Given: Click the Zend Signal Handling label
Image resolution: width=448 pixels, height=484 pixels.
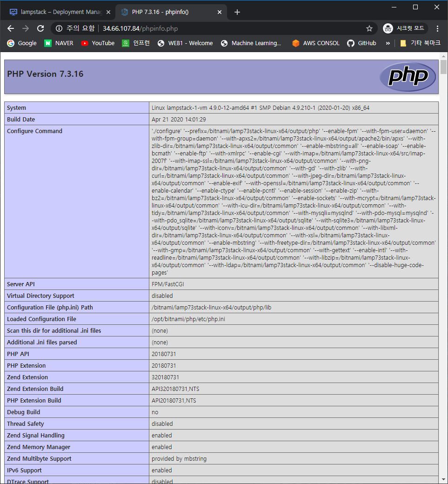Looking at the screenshot, I should pos(36,436).
